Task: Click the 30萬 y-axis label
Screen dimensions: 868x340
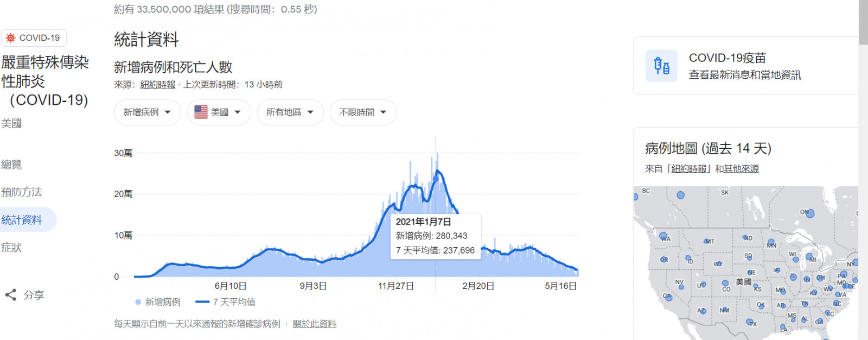Action: pyautogui.click(x=123, y=153)
